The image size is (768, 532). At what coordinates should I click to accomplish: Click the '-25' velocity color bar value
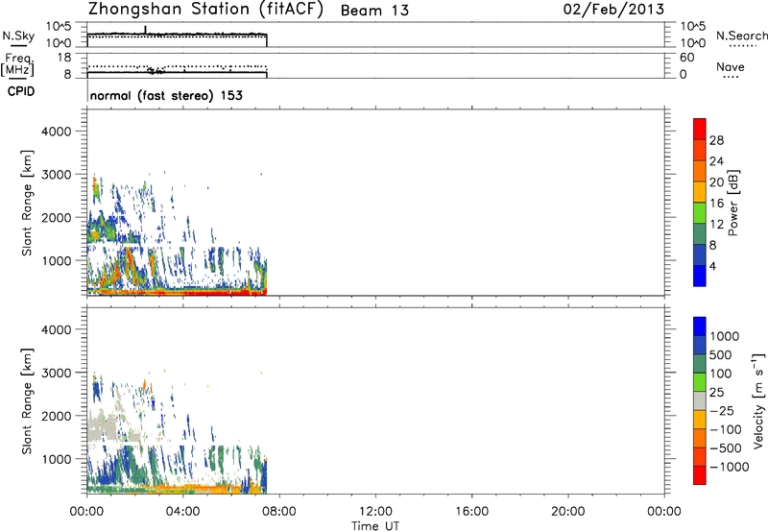tap(722, 411)
